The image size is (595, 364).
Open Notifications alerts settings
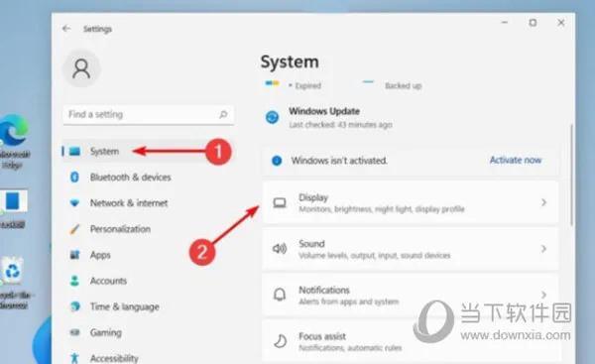(x=410, y=295)
